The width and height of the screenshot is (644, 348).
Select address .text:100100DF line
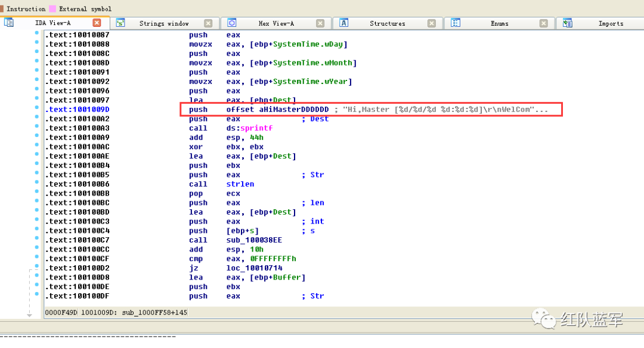(77, 296)
